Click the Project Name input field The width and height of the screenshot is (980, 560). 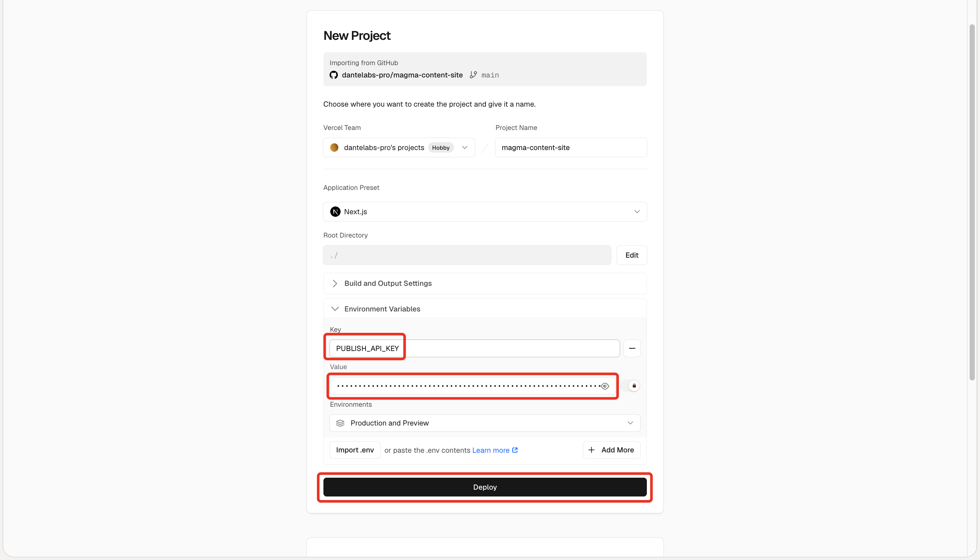click(x=571, y=148)
